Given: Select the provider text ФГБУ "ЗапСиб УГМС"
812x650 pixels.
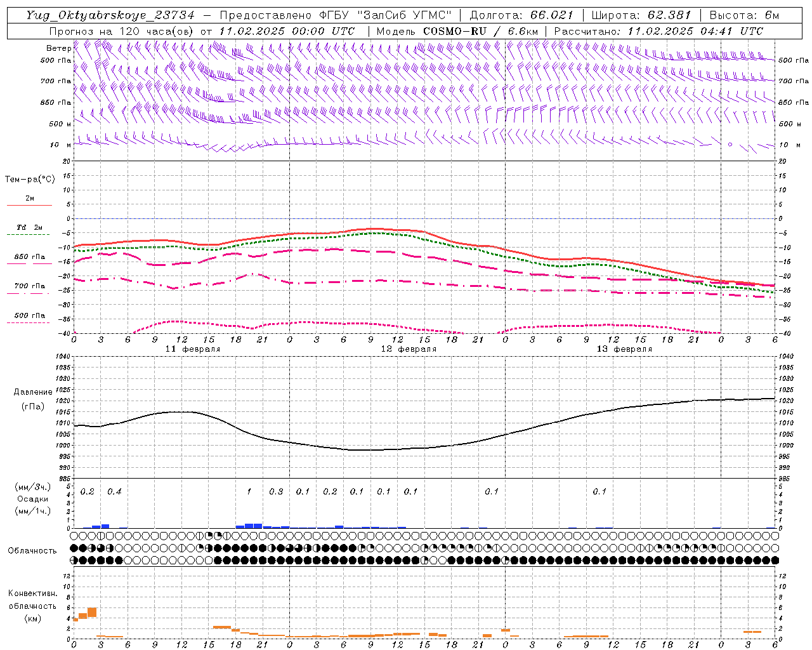Looking at the screenshot, I should [384, 15].
